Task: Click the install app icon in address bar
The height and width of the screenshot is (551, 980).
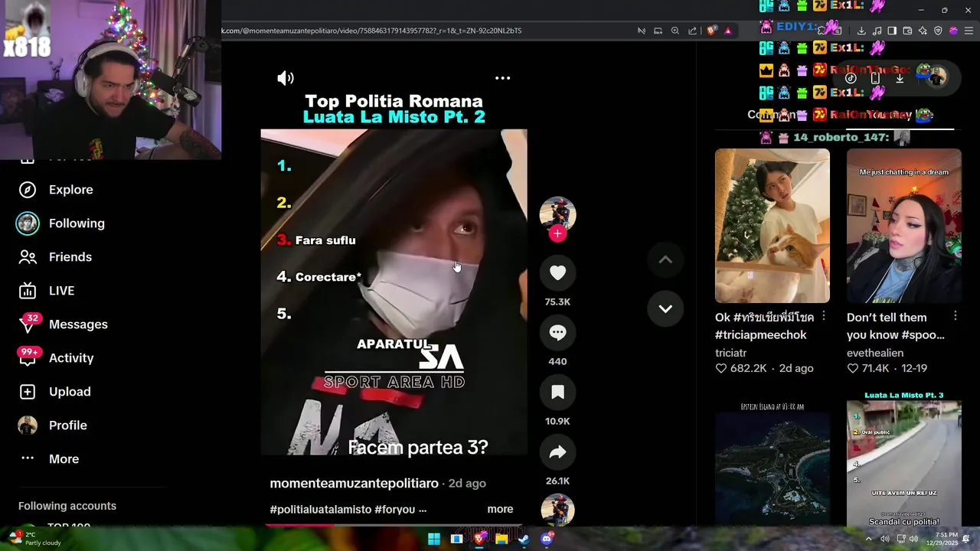Action: click(x=658, y=31)
